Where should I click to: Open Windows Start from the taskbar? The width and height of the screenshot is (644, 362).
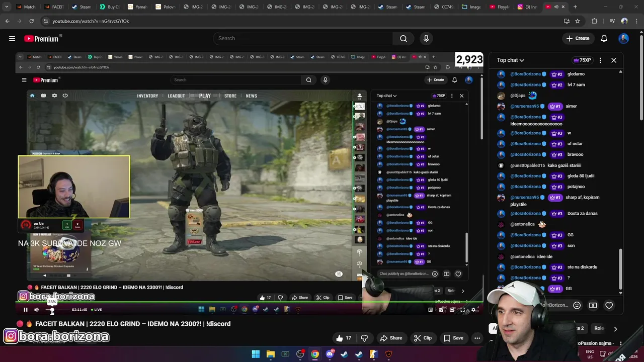(x=256, y=354)
